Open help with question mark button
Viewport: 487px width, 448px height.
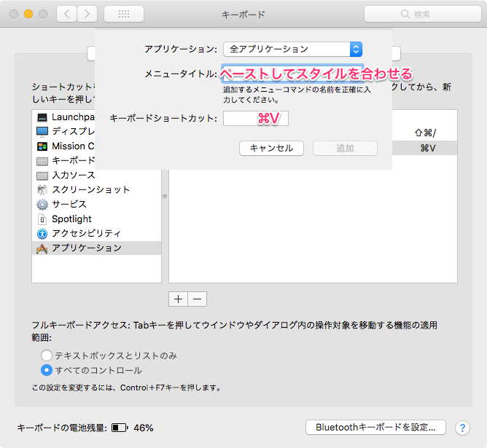pyautogui.click(x=462, y=428)
